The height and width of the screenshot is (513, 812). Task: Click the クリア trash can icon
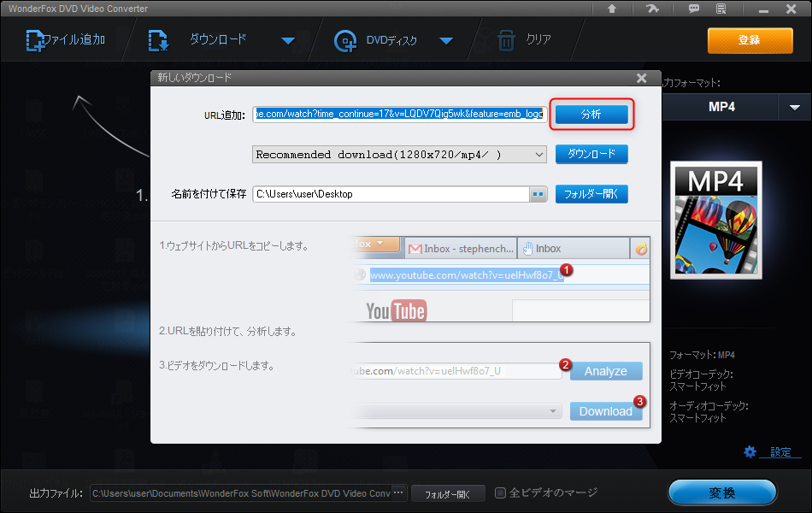pos(506,40)
